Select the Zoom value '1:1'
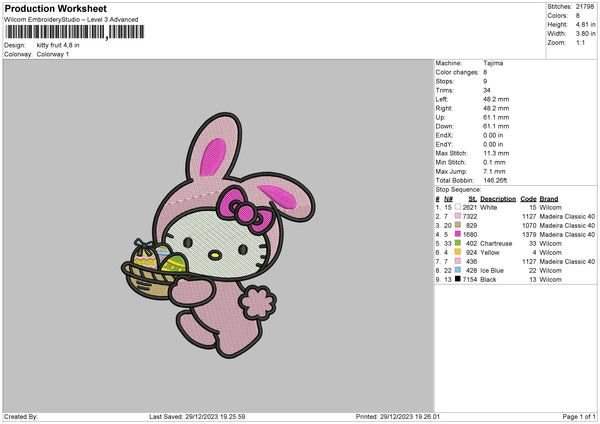The image size is (600, 424). click(580, 42)
